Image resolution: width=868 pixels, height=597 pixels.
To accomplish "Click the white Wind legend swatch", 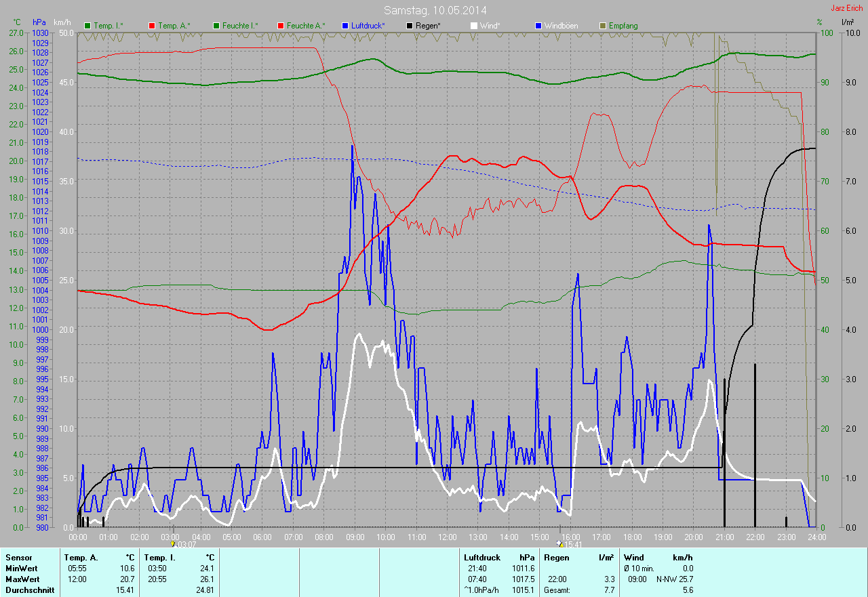I will pos(473,26).
